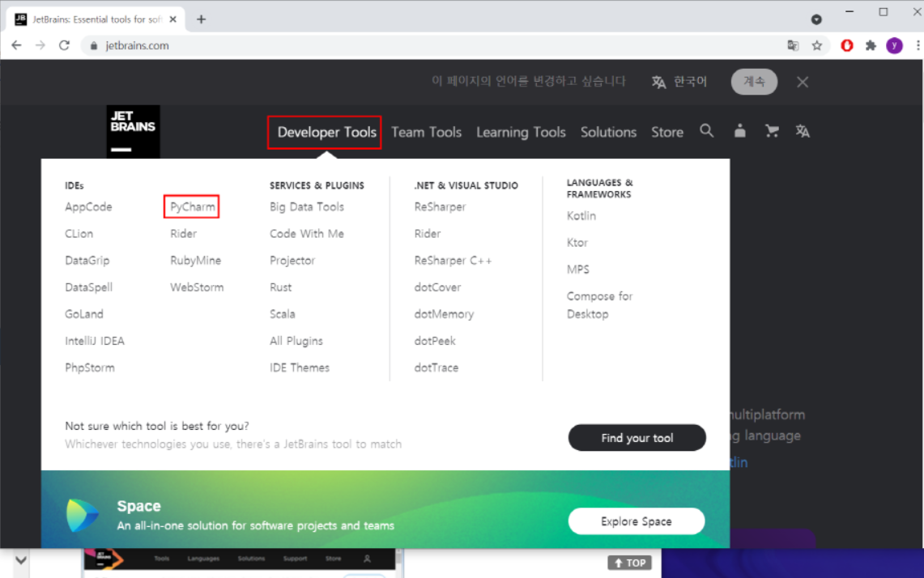The height and width of the screenshot is (578, 924).
Task: Click the Explore Space button
Action: point(637,521)
